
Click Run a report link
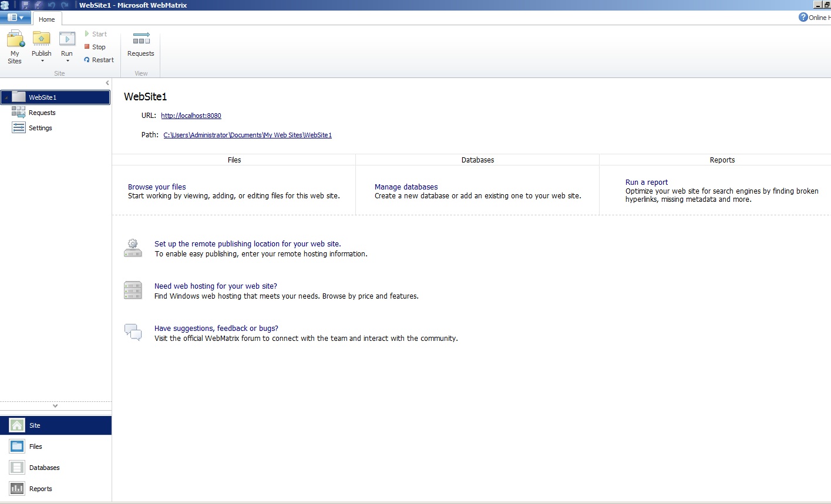coord(647,182)
